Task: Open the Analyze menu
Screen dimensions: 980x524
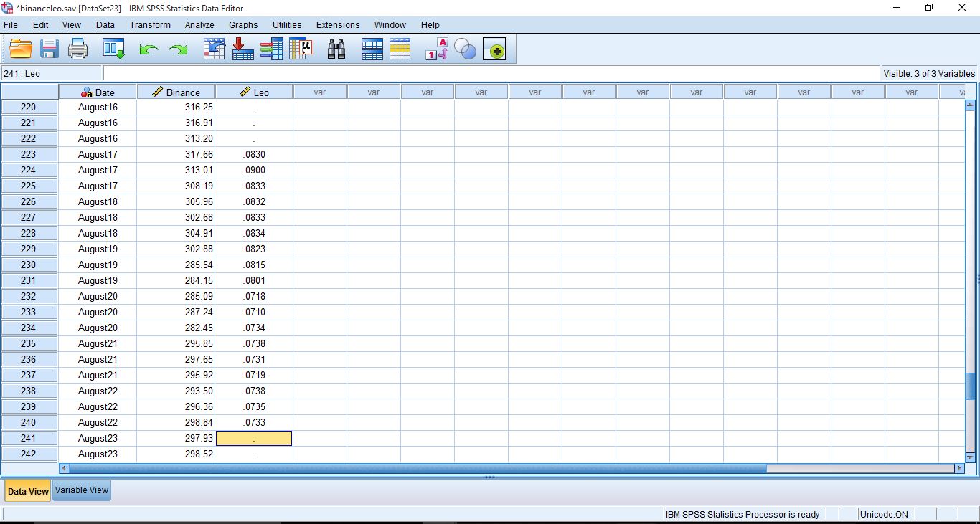Action: coord(199,24)
